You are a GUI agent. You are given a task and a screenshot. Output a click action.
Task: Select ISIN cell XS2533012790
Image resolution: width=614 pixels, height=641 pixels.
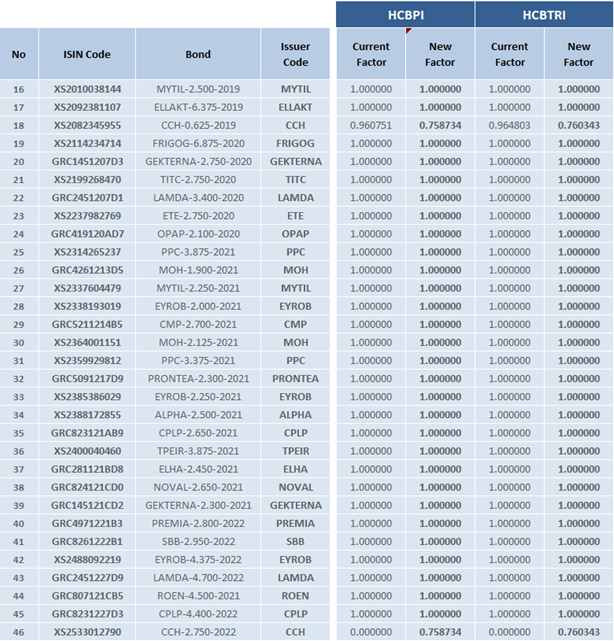(x=87, y=631)
